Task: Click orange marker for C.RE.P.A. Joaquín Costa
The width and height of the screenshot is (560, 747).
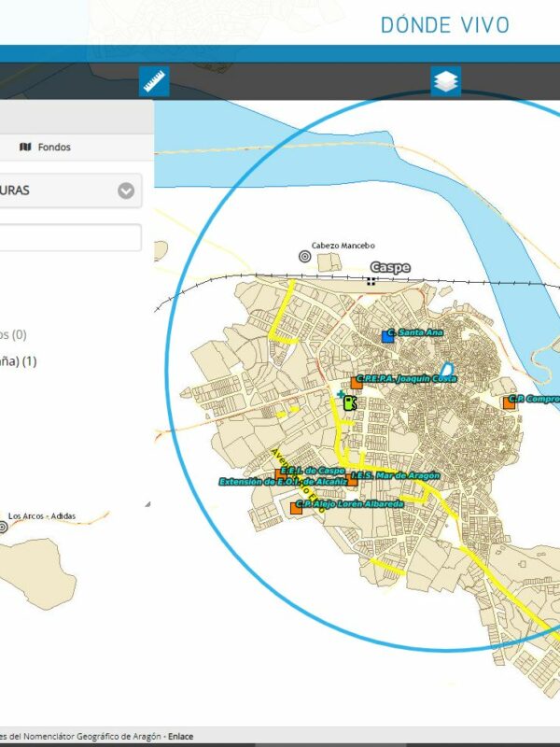Action: tap(357, 381)
